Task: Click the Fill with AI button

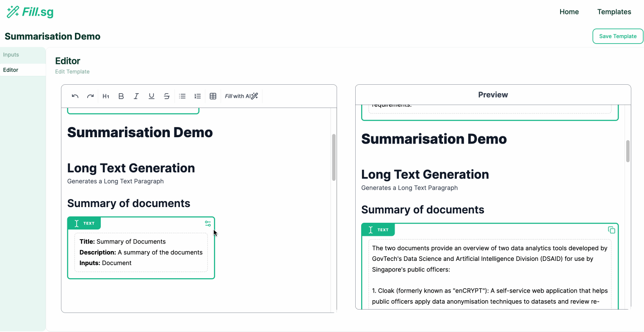Action: (241, 96)
